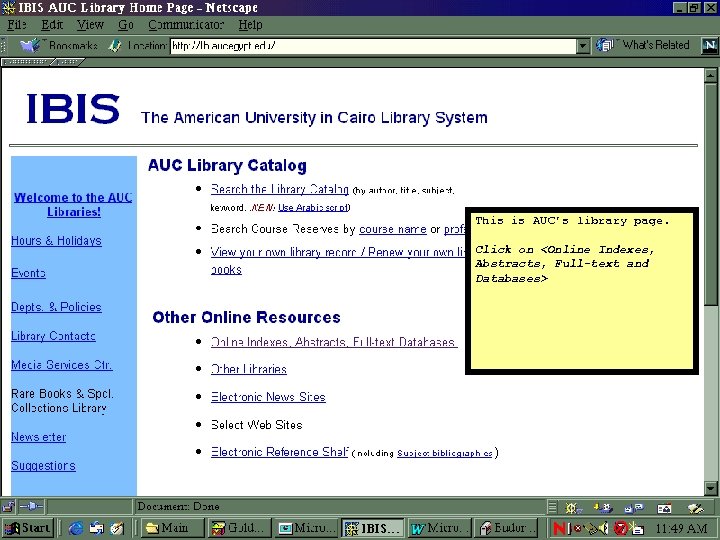Expand the Location URL dropdown arrow
The image size is (720, 540).
click(583, 46)
